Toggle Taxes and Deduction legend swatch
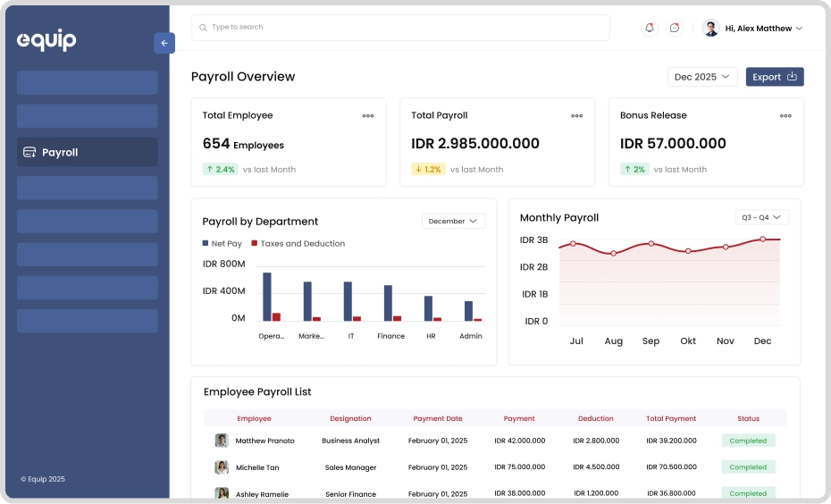This screenshot has width=831, height=504. click(255, 243)
